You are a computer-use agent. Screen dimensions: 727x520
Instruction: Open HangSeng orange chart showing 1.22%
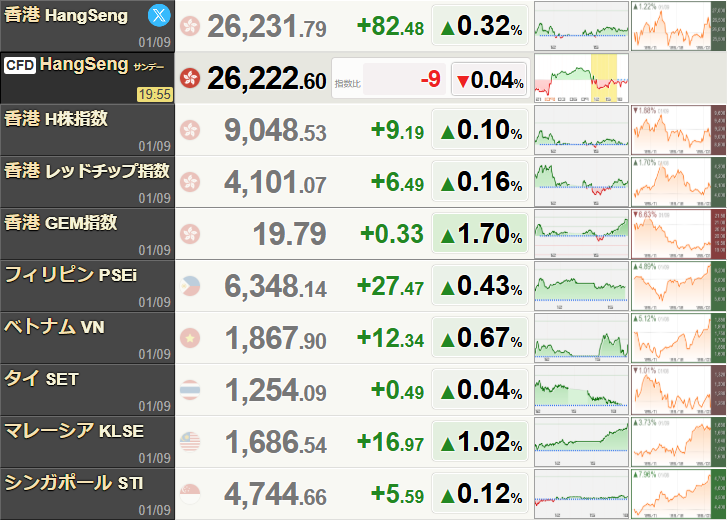tap(679, 26)
